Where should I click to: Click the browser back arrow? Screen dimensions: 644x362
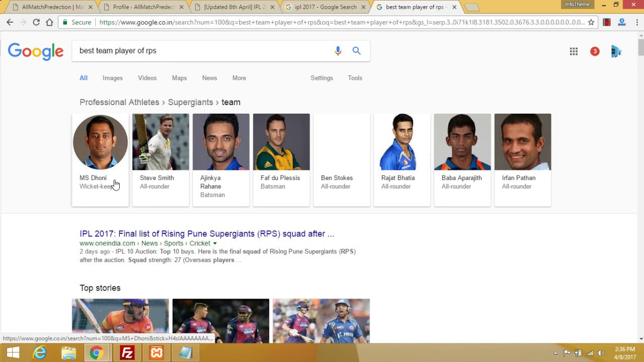pyautogui.click(x=10, y=22)
